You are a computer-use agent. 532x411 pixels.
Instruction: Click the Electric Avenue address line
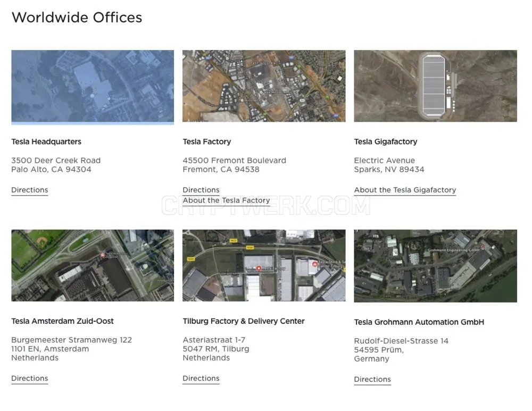pos(385,161)
